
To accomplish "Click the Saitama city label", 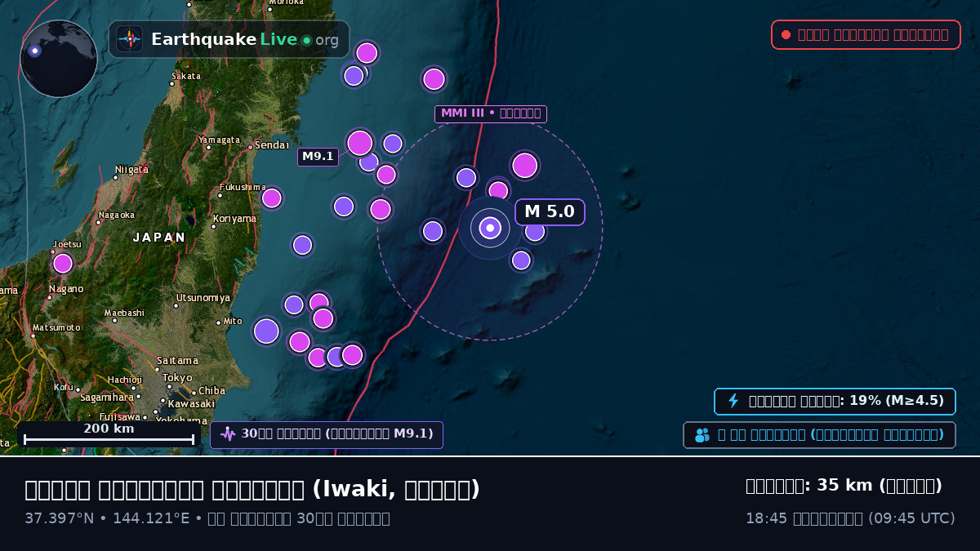I will (177, 361).
